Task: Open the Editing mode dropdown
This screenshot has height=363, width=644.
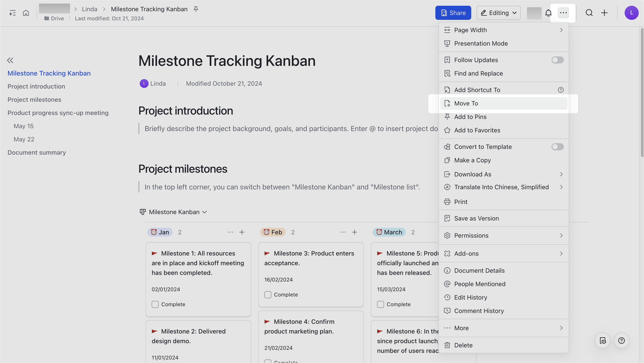Action: point(499,13)
